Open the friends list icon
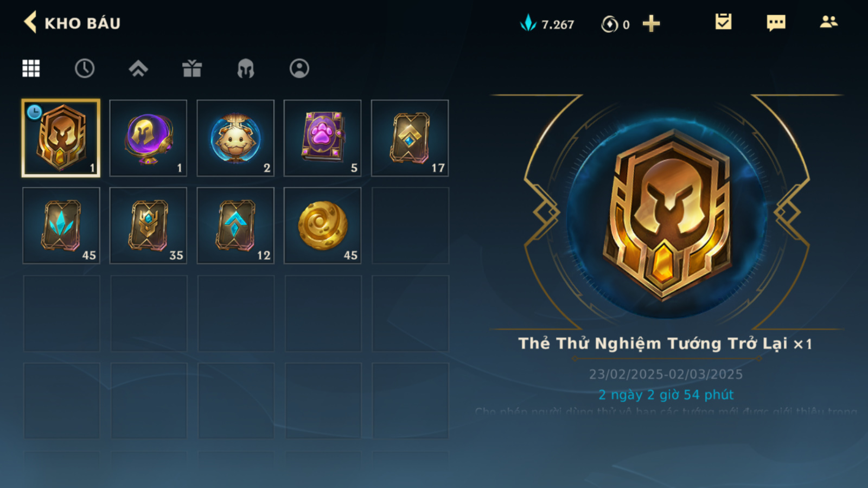The image size is (868, 488). (x=828, y=22)
